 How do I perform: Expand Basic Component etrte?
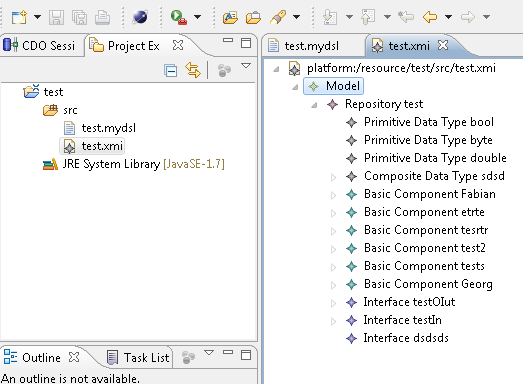(333, 213)
